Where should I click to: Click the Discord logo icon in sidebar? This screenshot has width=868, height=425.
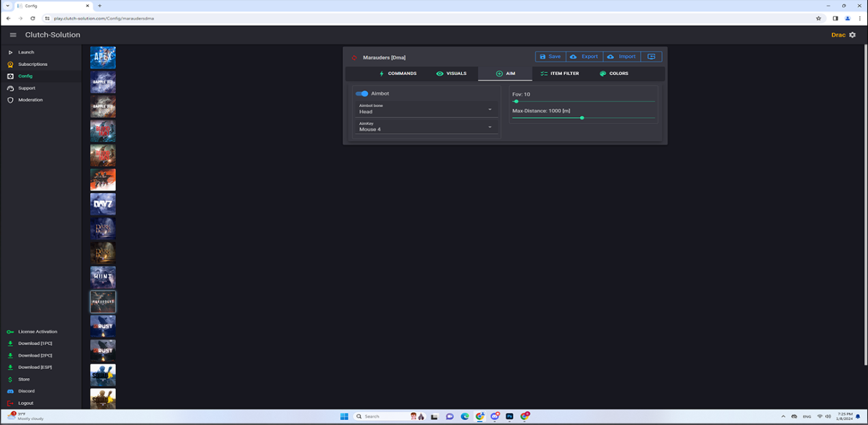10,392
